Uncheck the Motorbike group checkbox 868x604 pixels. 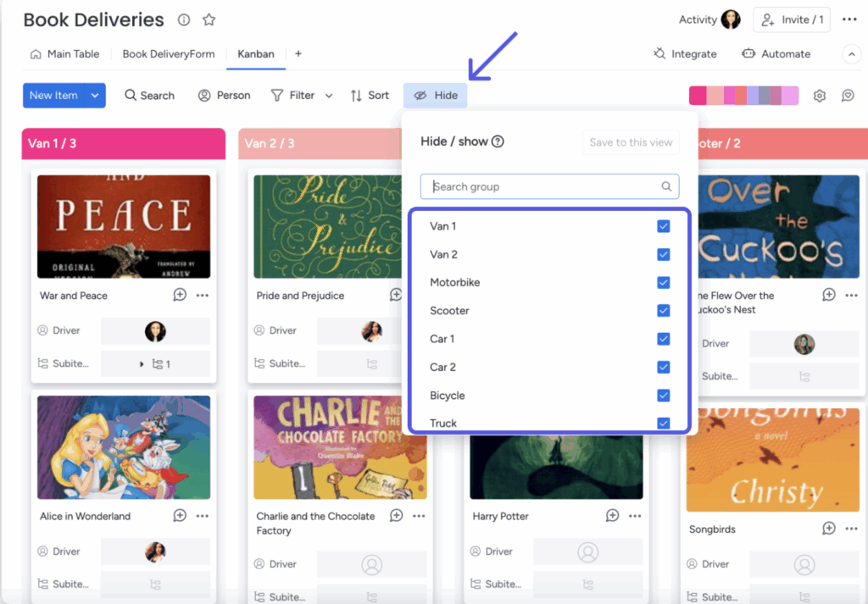663,283
